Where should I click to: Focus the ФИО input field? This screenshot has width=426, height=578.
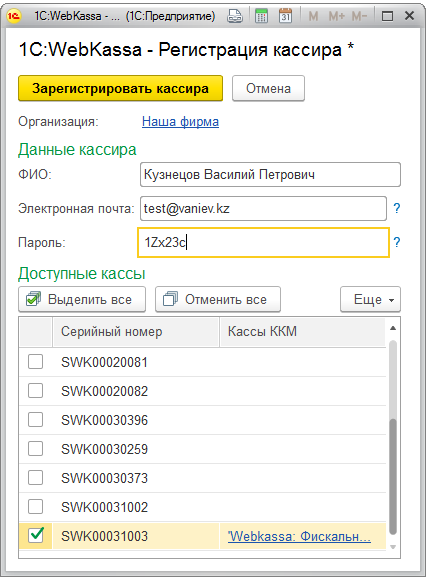click(x=270, y=174)
